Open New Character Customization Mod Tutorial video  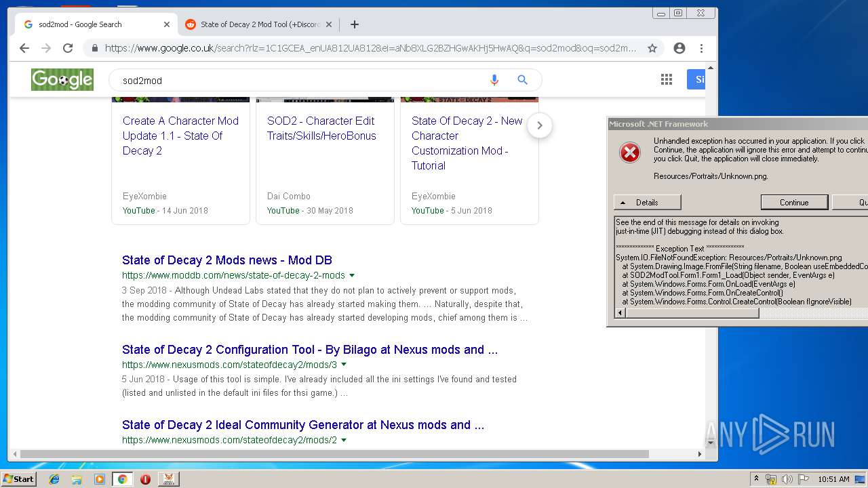point(467,143)
